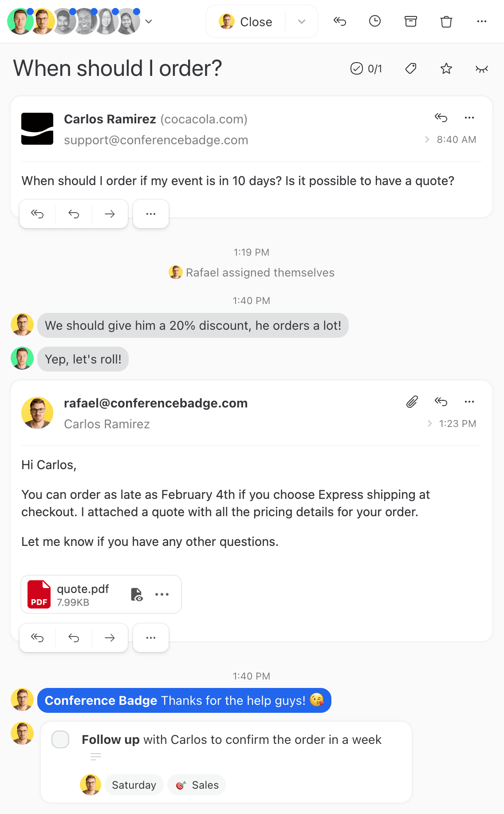This screenshot has height=814, width=504.
Task: Forward Carlos's first email
Action: [110, 214]
